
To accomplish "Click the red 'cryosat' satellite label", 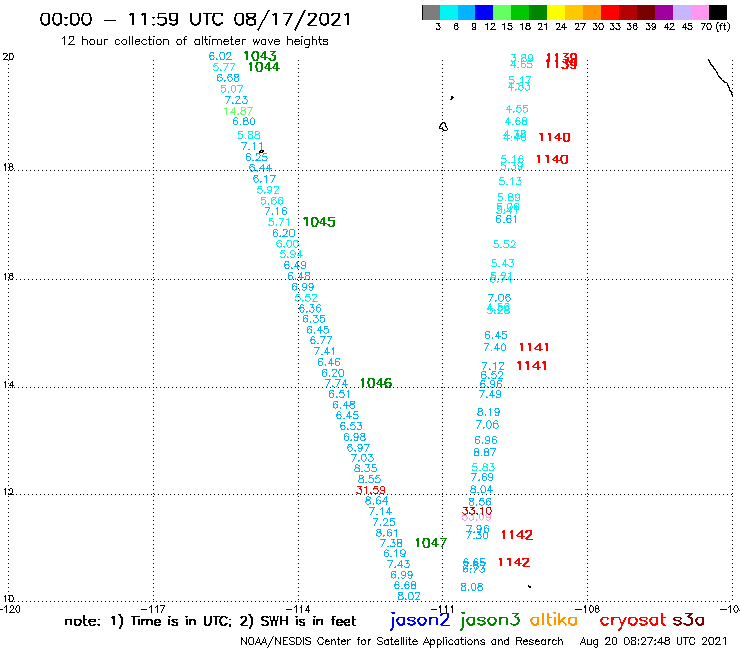I will pyautogui.click(x=632, y=621).
